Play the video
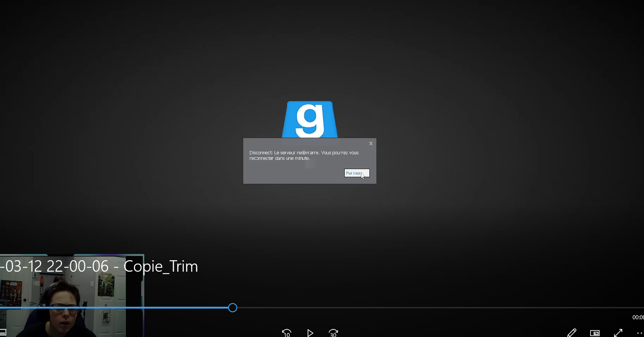The width and height of the screenshot is (644, 337). [x=310, y=333]
